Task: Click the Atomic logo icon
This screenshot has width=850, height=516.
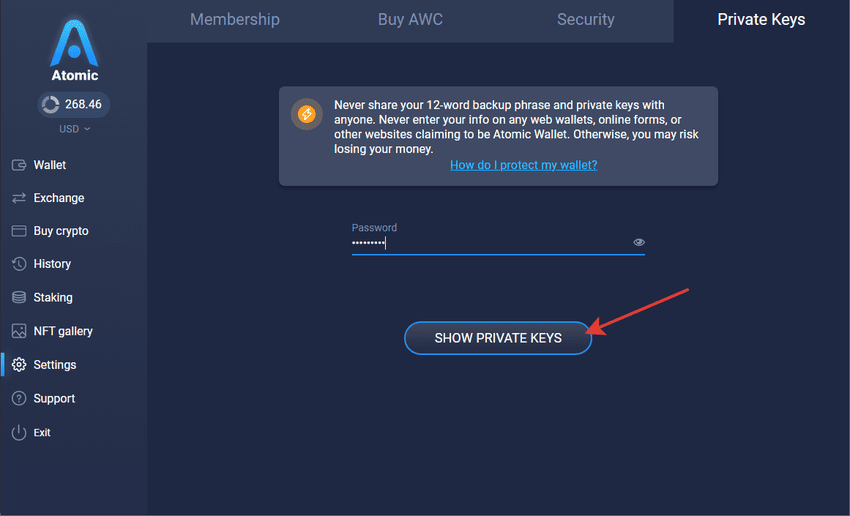Action: click(x=73, y=44)
